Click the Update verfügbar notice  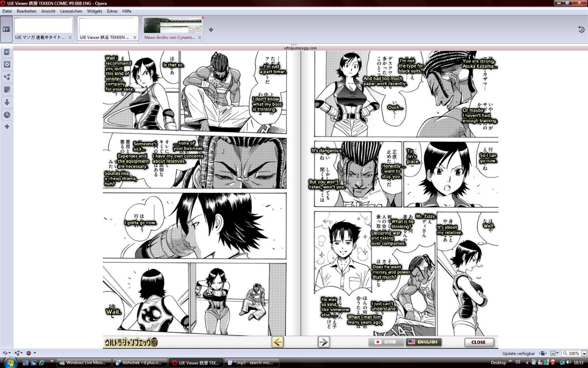coord(519,353)
